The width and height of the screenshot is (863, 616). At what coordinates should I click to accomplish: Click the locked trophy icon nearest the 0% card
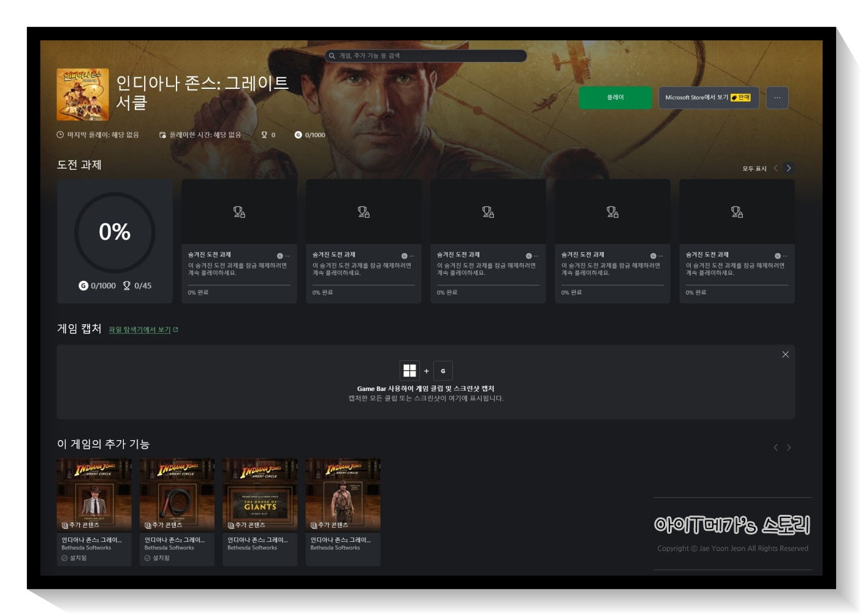(x=239, y=212)
